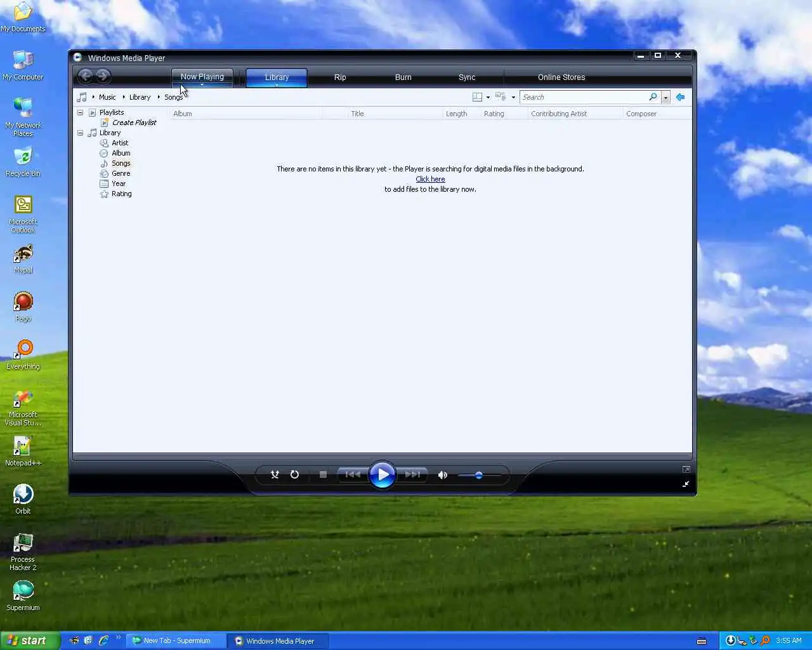Click the Title column header
This screenshot has height=650, width=812.
click(395, 114)
